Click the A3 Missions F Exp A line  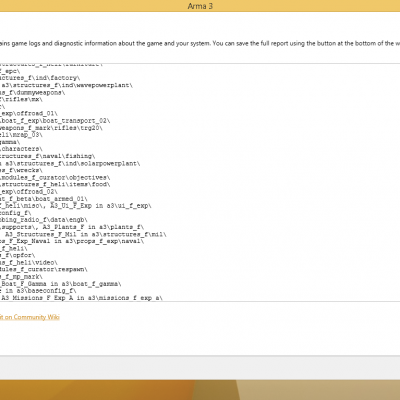click(81, 298)
